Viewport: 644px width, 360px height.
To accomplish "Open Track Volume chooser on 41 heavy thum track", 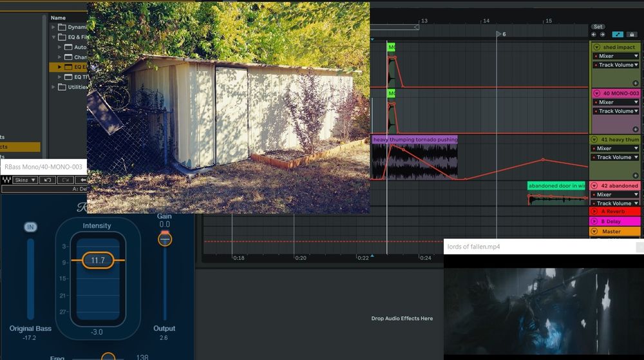I will 615,157.
